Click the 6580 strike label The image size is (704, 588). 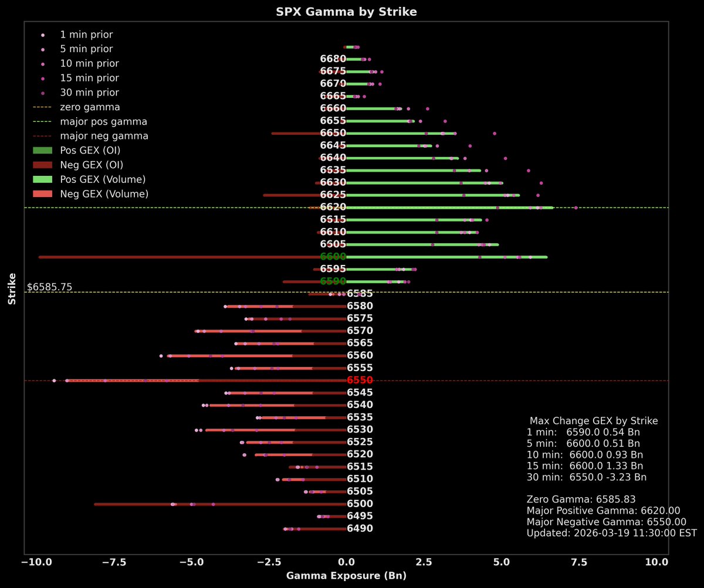(360, 306)
